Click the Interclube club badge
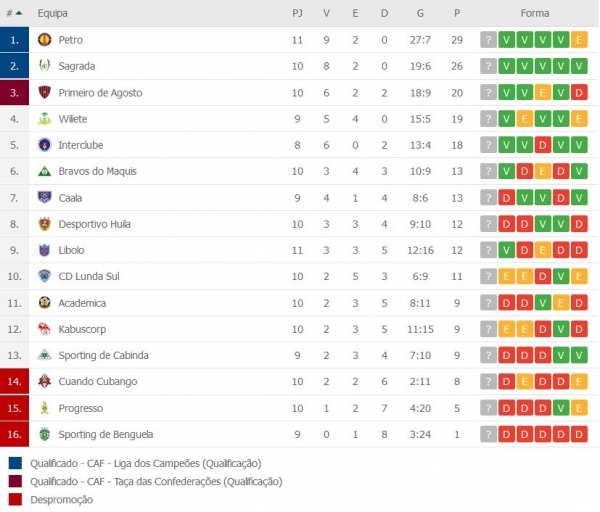This screenshot has width=600, height=512. pos(44,145)
